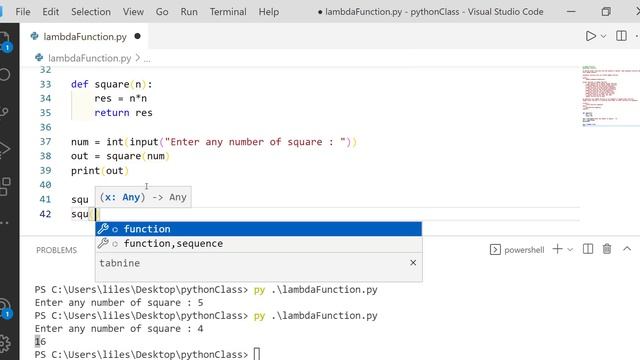Viewport: 640px width, 360px height.
Task: Click unsaved dot on lambdaFunction.py tab
Action: pos(138,36)
